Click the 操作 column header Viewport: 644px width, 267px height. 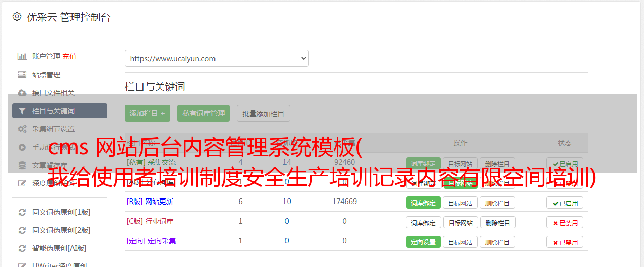[460, 143]
